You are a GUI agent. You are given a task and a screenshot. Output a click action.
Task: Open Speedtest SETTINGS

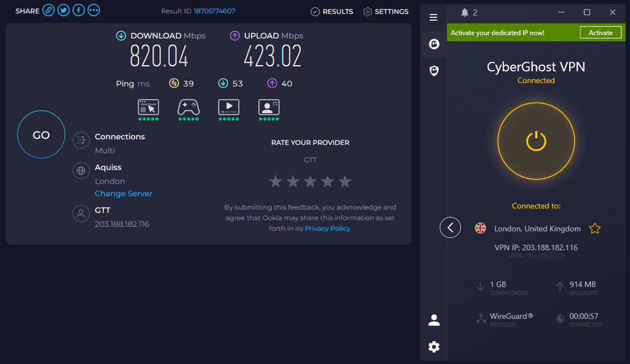coord(386,12)
